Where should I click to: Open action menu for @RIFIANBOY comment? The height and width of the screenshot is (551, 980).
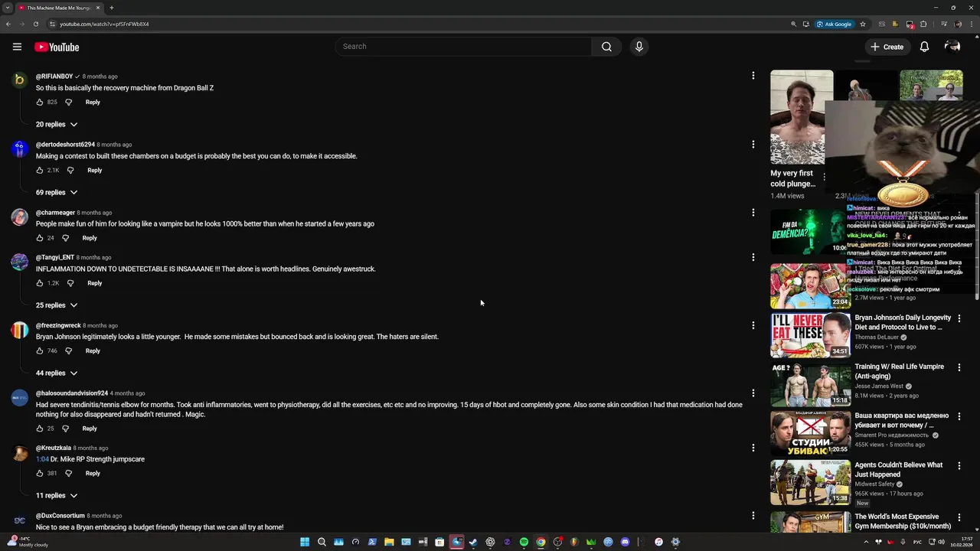753,76
